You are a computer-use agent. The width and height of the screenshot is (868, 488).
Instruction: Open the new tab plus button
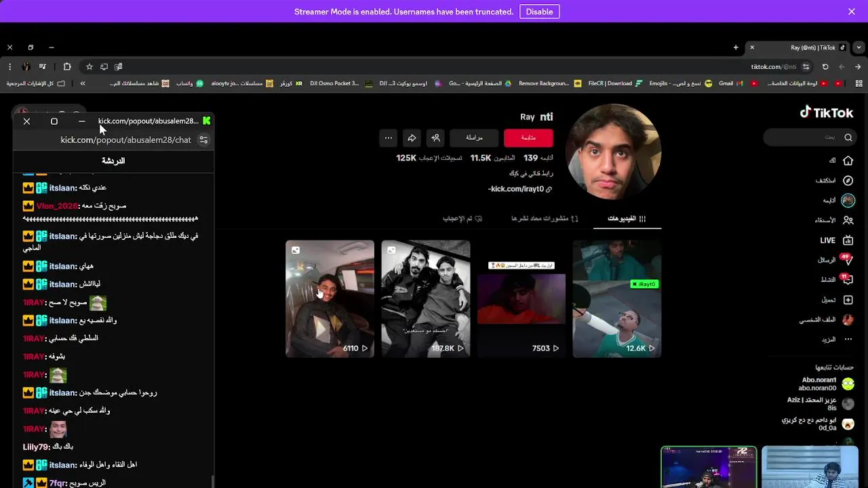736,47
